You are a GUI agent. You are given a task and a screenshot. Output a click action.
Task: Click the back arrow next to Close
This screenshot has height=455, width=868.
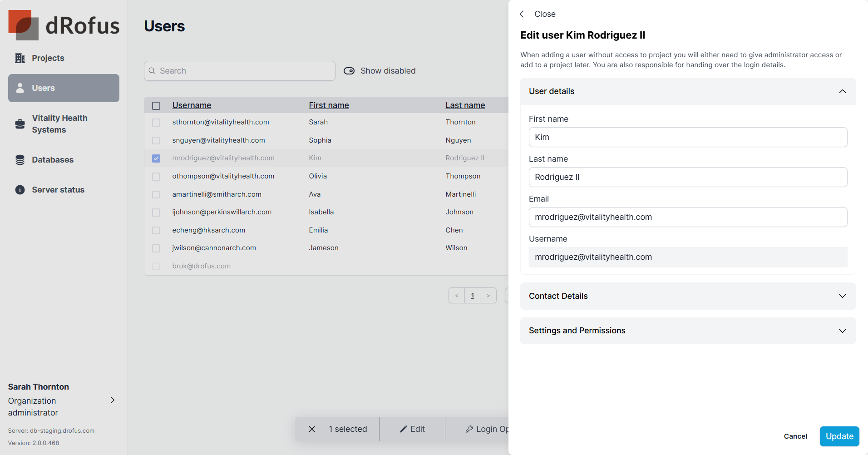[x=522, y=14]
